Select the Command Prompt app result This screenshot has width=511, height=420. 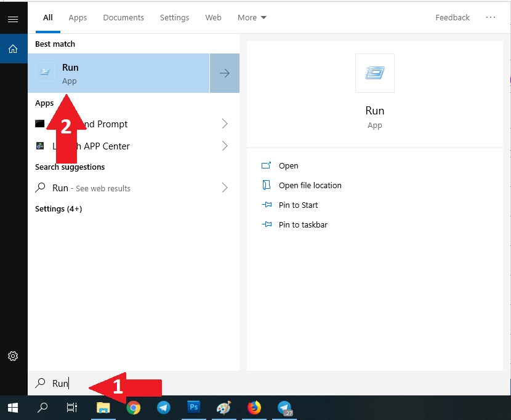(134, 124)
